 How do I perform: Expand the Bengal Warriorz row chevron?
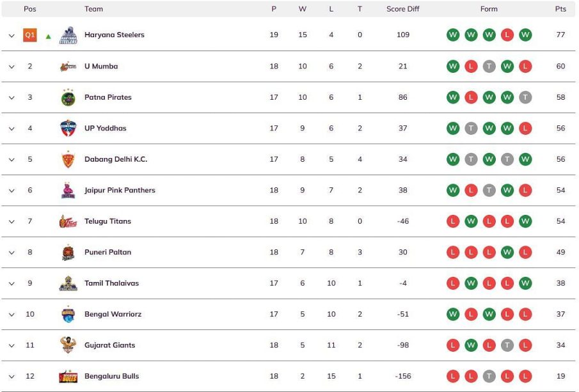[12, 315]
